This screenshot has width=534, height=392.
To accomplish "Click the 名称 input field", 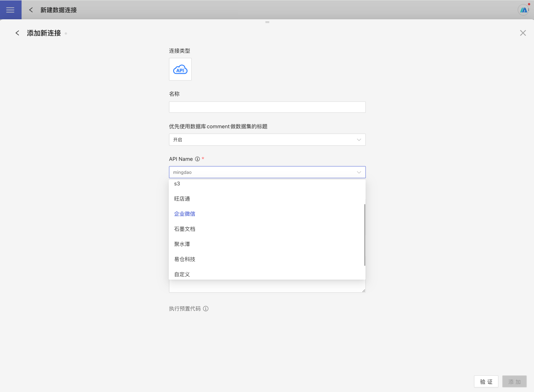I will coord(267,107).
